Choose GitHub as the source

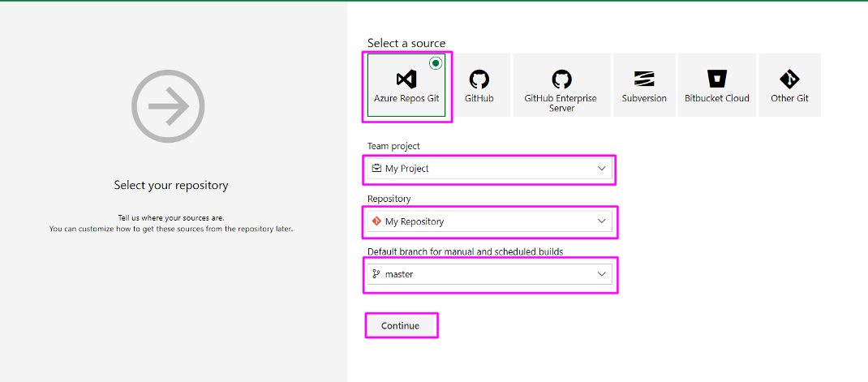[479, 85]
